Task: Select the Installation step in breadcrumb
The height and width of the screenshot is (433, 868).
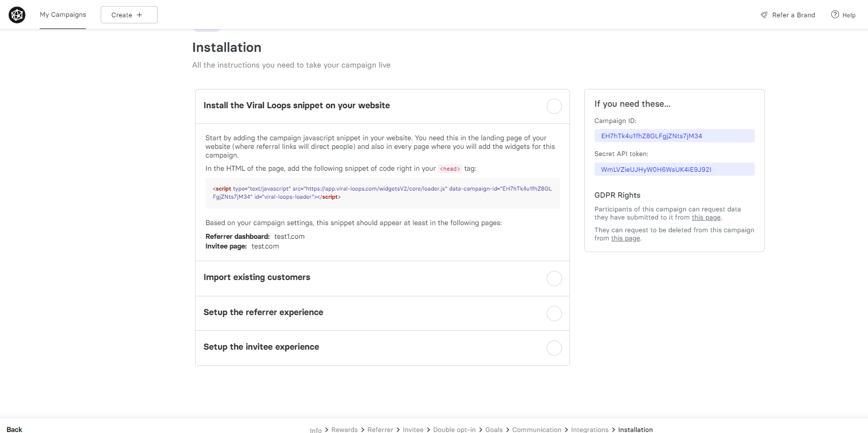Action: [x=636, y=430]
